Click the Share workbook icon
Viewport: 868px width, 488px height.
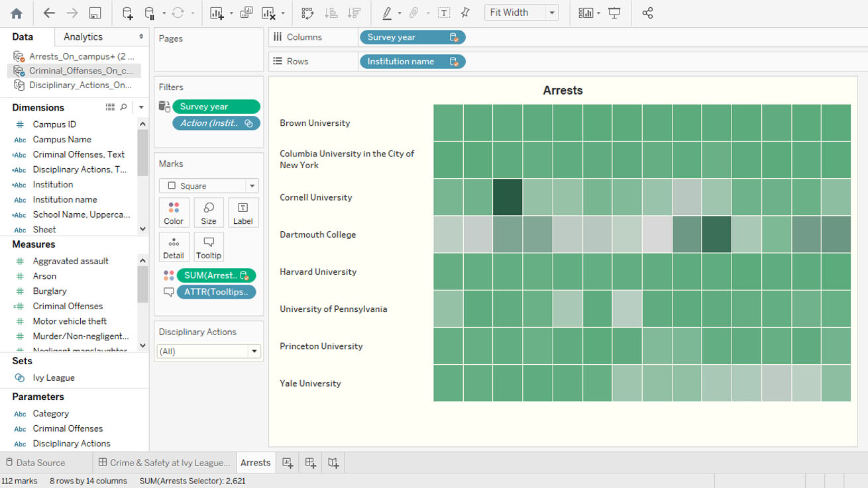coord(647,13)
